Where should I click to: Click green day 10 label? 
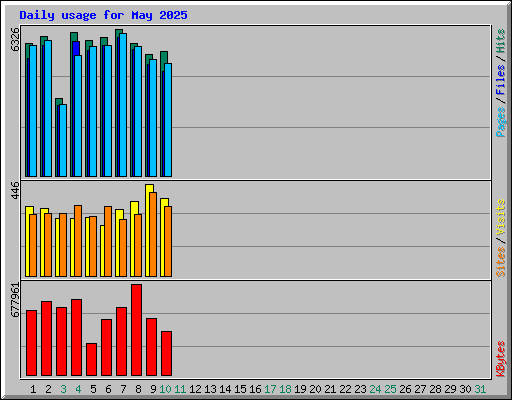pos(165,389)
